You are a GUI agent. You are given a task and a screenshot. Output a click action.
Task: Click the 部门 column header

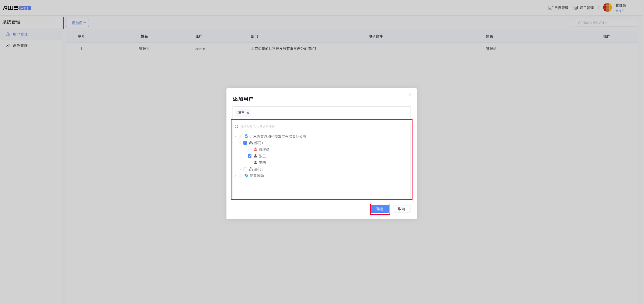[254, 36]
